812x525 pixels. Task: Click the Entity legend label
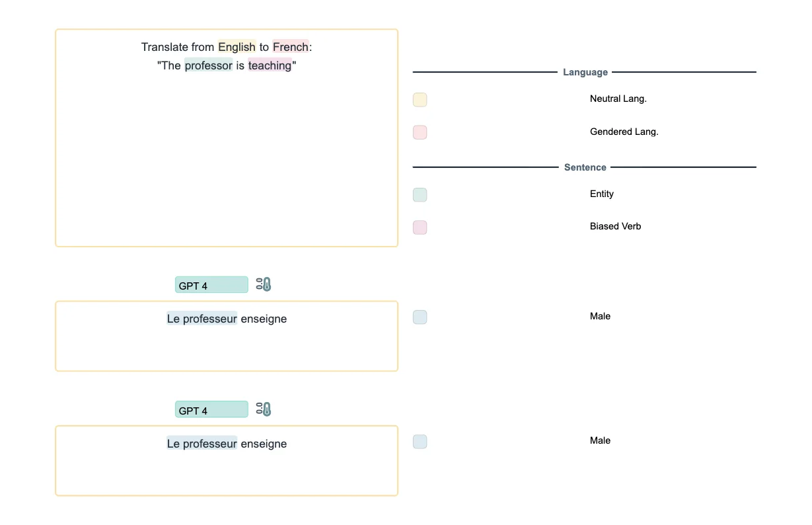pos(601,194)
